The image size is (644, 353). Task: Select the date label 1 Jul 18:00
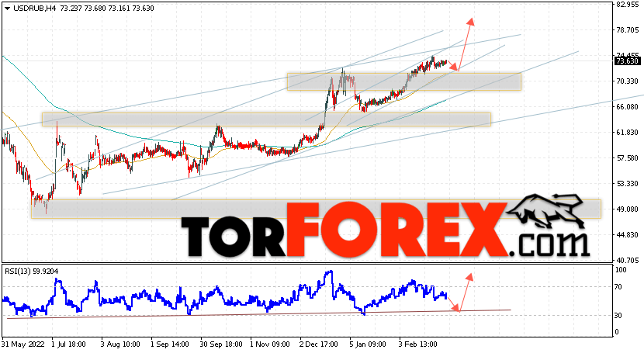click(x=69, y=344)
